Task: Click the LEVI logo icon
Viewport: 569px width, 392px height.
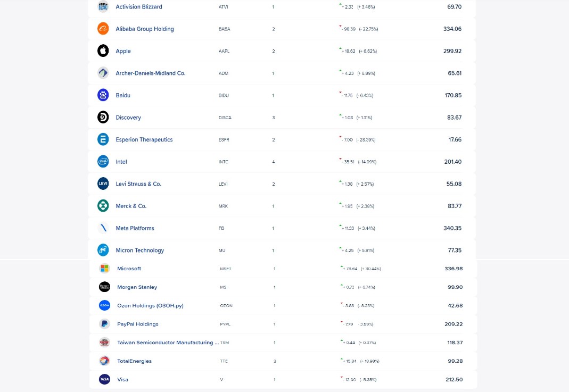Action: click(x=103, y=184)
